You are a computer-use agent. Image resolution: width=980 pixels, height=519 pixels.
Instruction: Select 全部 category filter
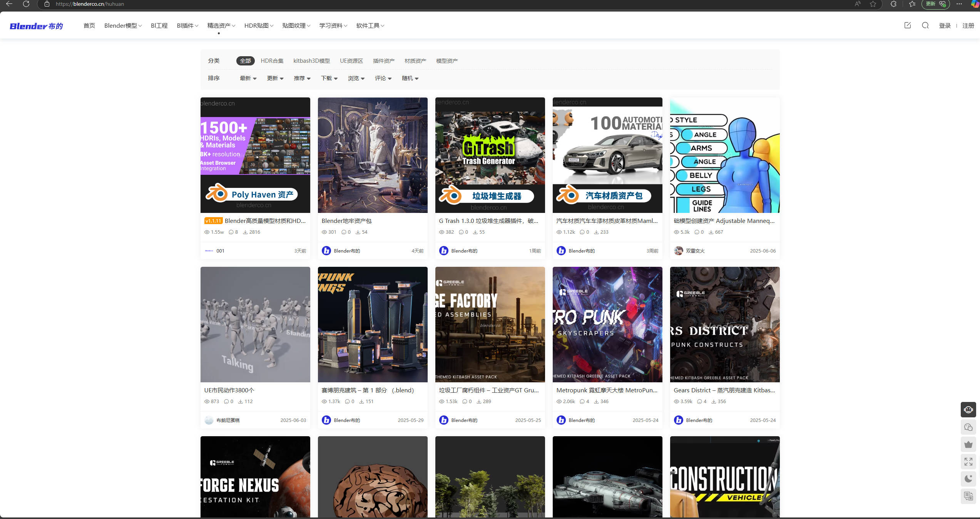click(245, 61)
